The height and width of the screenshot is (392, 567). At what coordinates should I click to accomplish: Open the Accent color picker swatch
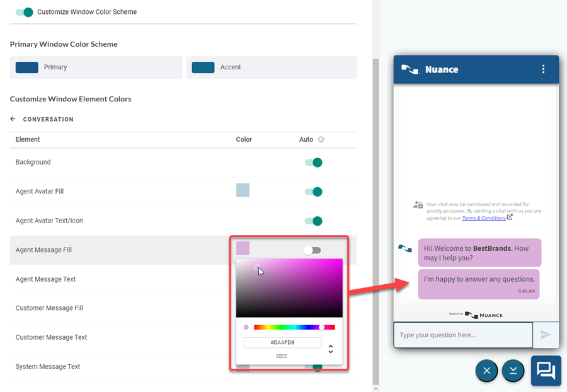[203, 67]
